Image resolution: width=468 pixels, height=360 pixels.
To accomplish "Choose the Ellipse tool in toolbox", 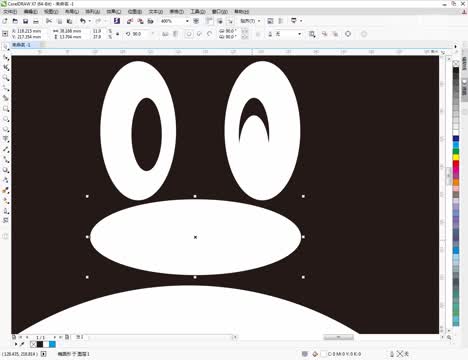I will click(x=6, y=119).
